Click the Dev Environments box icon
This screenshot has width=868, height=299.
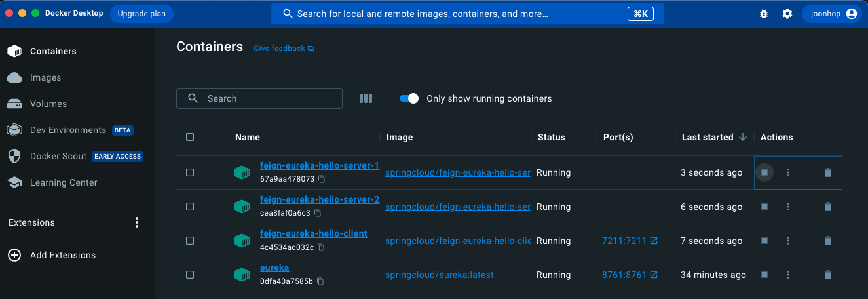(x=14, y=130)
